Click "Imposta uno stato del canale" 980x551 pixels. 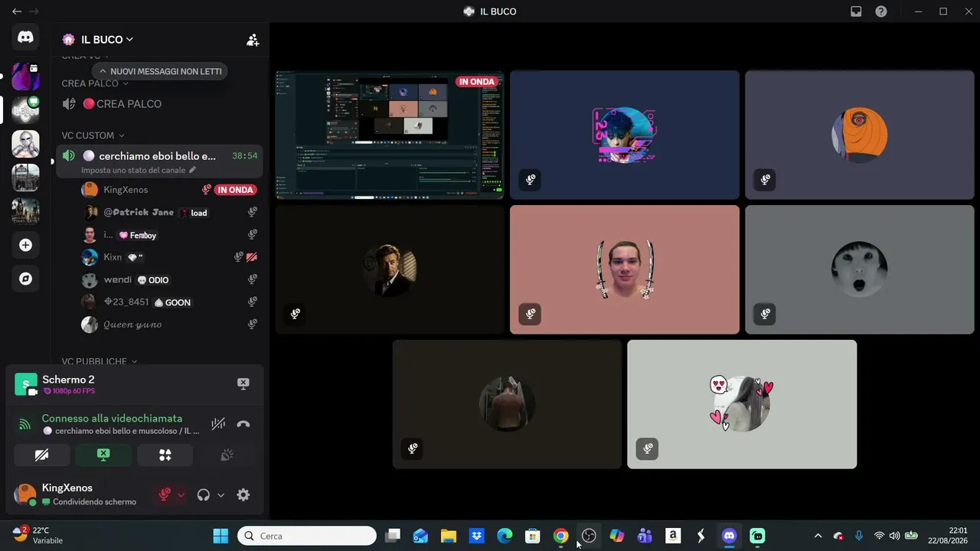click(133, 170)
